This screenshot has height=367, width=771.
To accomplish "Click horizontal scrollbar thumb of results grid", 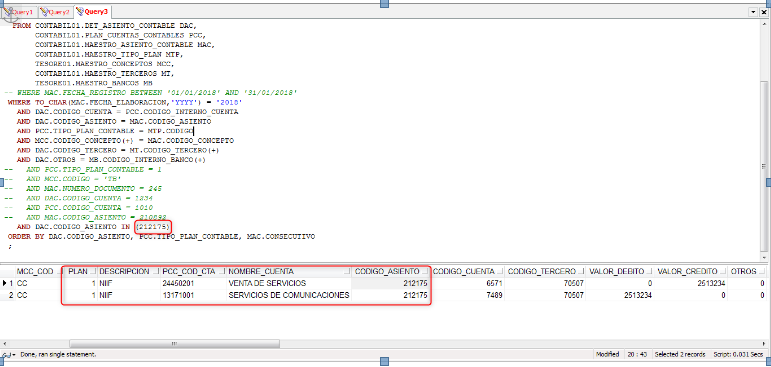I will coord(174,343).
